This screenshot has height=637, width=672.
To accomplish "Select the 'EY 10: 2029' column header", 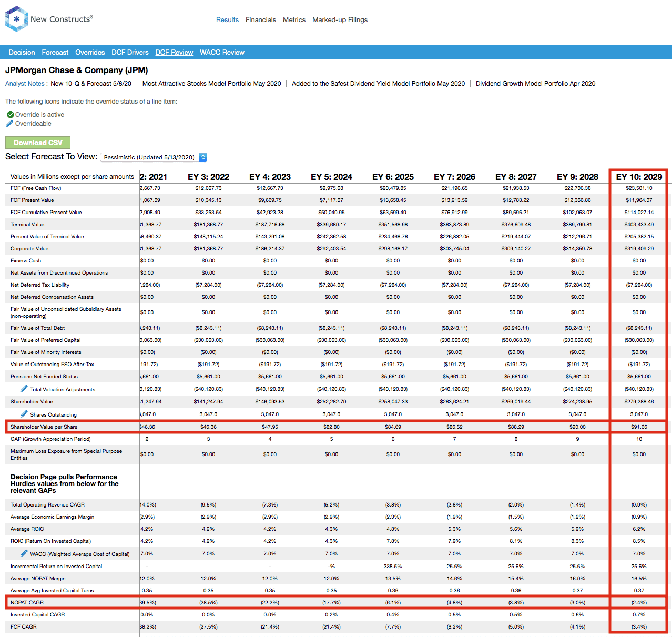I will [639, 177].
